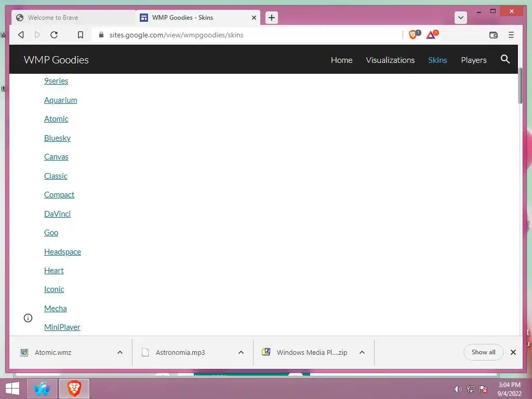Open the Visualizations page

390,60
